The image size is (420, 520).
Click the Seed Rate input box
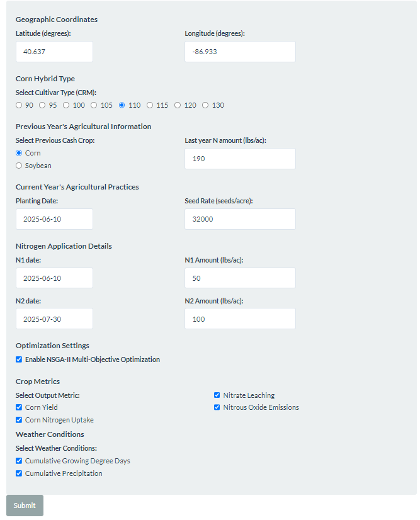pyautogui.click(x=240, y=219)
